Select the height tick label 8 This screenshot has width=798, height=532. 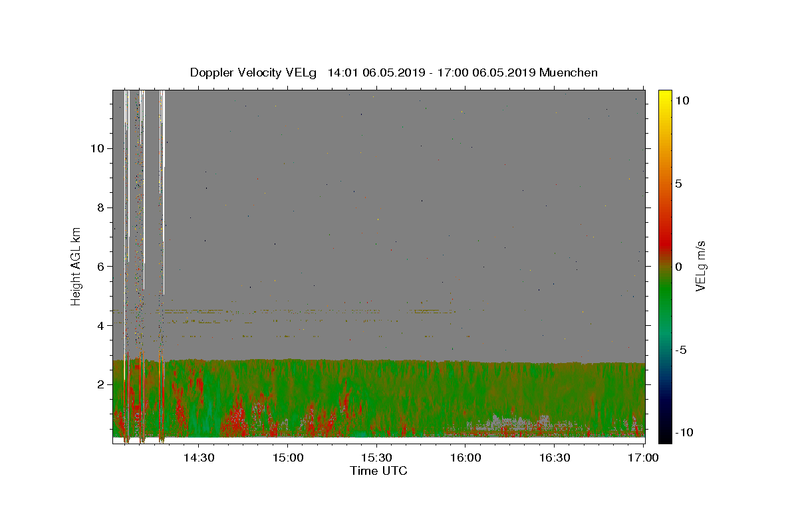click(100, 207)
